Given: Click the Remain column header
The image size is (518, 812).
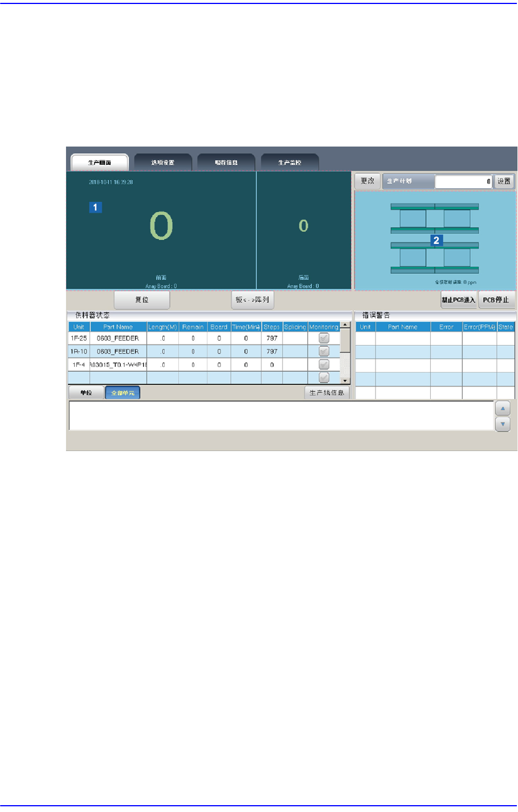Looking at the screenshot, I should pos(193,327).
